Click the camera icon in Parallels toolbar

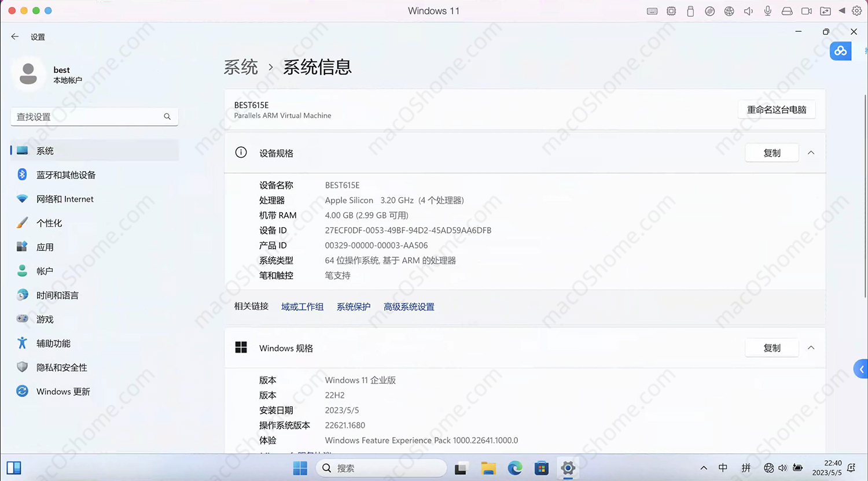pos(806,11)
